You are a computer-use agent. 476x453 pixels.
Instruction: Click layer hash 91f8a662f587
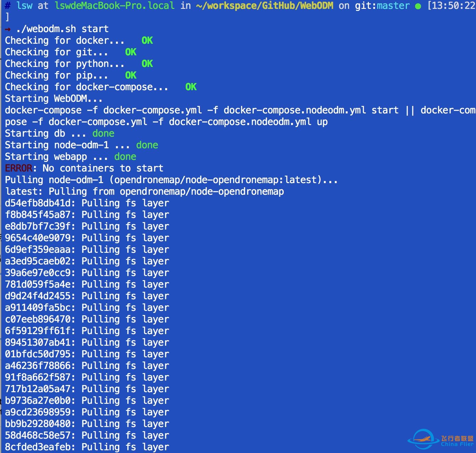(38, 377)
